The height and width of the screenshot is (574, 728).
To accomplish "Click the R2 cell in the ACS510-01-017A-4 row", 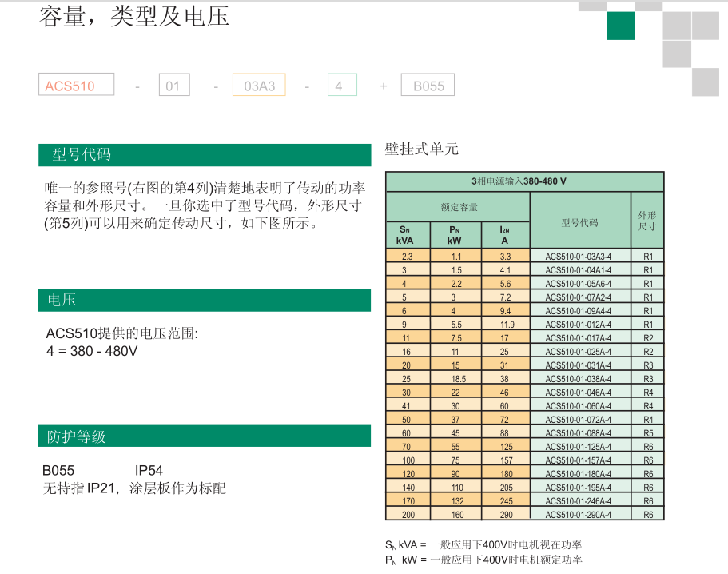I will coord(647,337).
